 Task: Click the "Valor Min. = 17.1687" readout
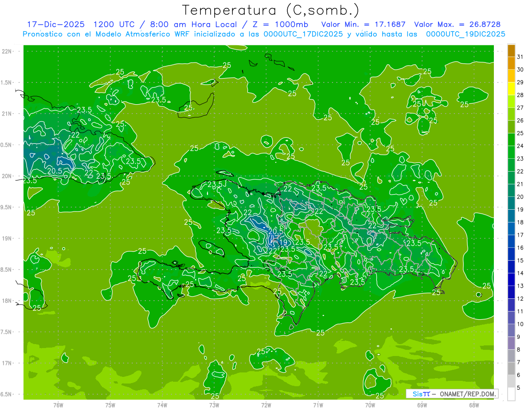click(363, 24)
